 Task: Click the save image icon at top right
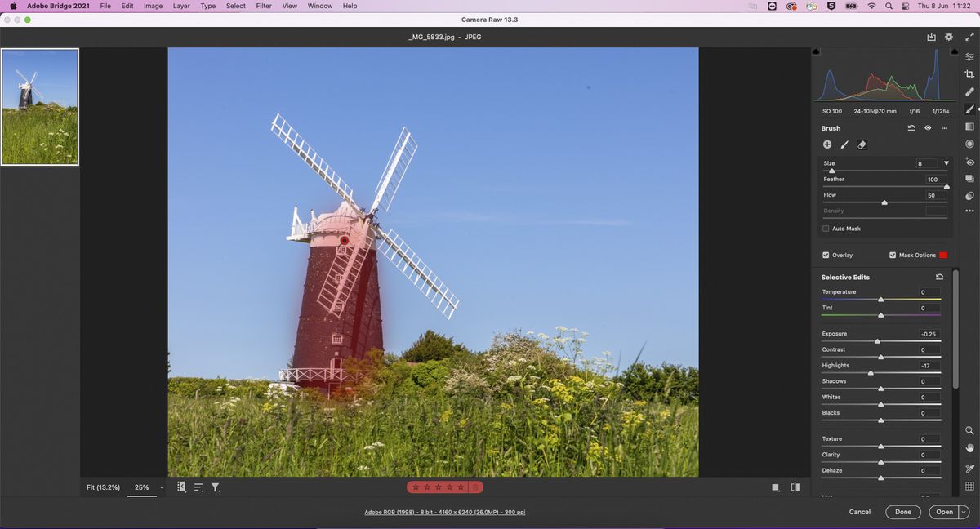(x=931, y=37)
